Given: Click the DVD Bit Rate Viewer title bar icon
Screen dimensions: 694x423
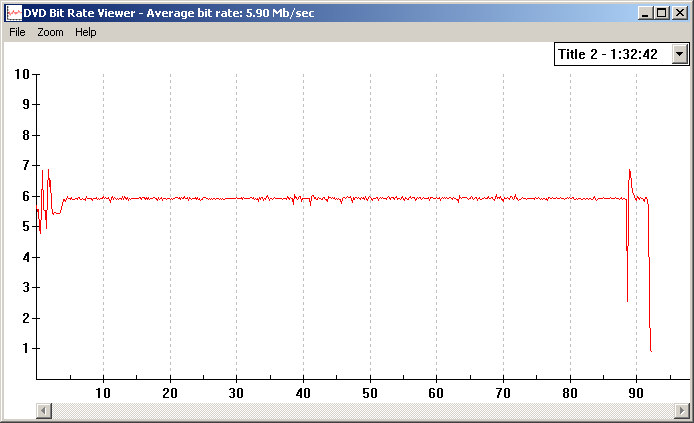Looking at the screenshot, I should [14, 13].
